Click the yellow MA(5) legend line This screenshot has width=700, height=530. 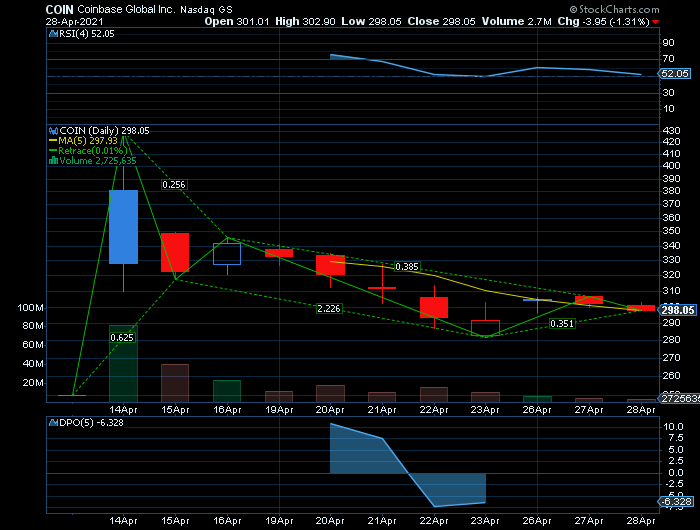click(53, 141)
